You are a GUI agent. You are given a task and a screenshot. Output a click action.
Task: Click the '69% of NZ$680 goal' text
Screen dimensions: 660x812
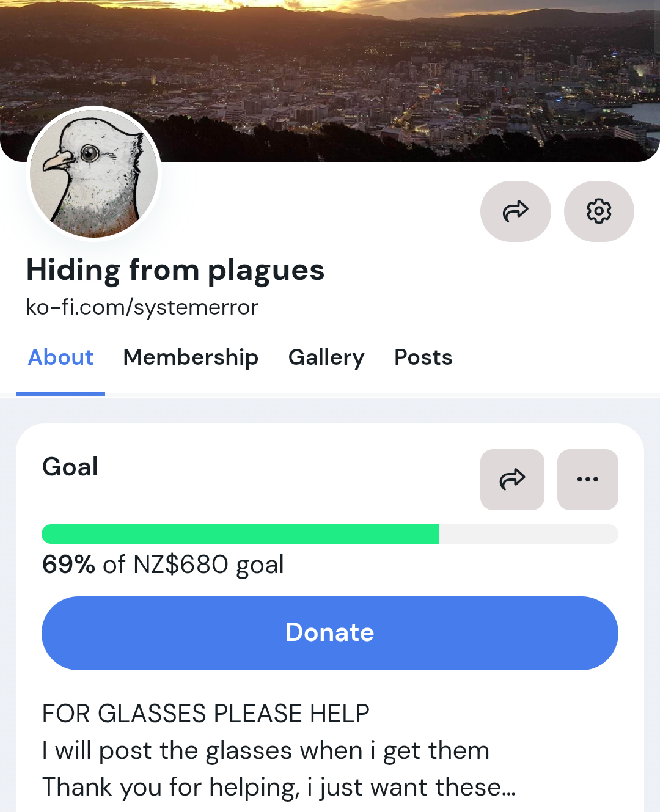(163, 565)
